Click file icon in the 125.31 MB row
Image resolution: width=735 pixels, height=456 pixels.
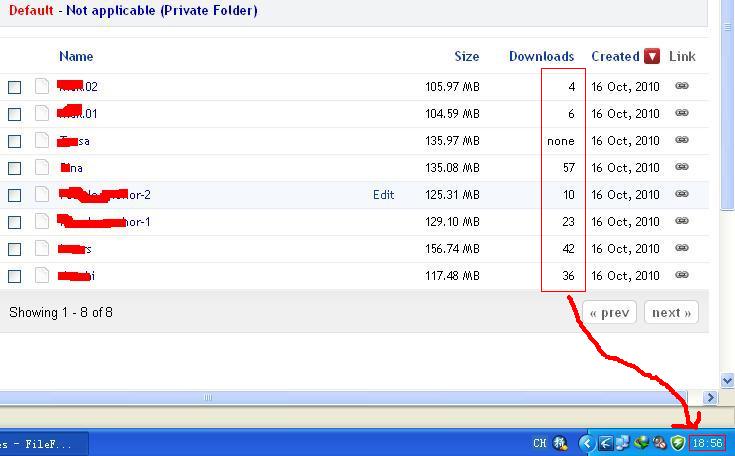pyautogui.click(x=42, y=194)
